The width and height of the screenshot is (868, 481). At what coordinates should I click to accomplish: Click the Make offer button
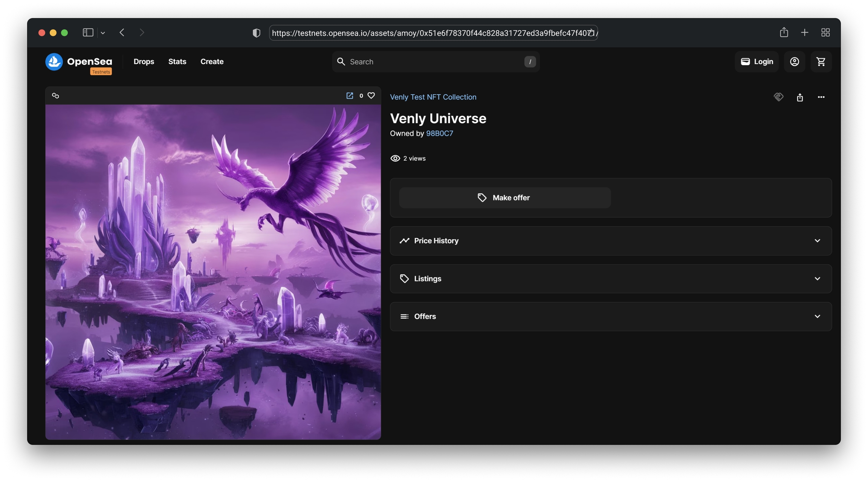[504, 198]
